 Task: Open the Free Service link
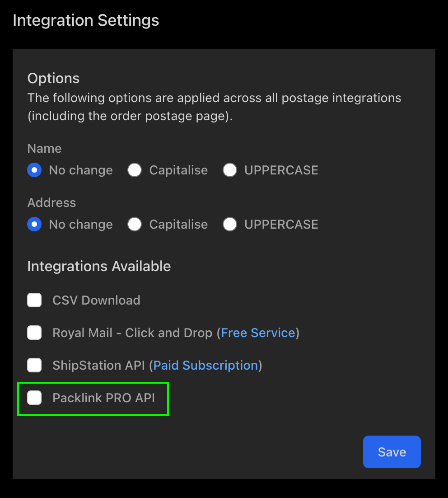[x=258, y=333]
